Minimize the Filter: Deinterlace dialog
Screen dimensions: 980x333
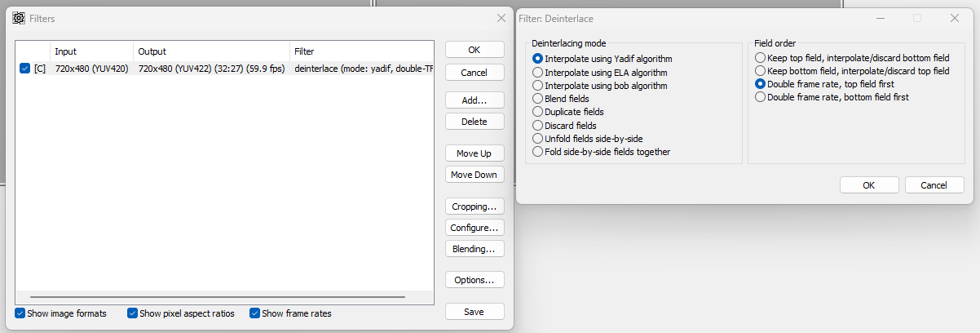click(x=881, y=18)
